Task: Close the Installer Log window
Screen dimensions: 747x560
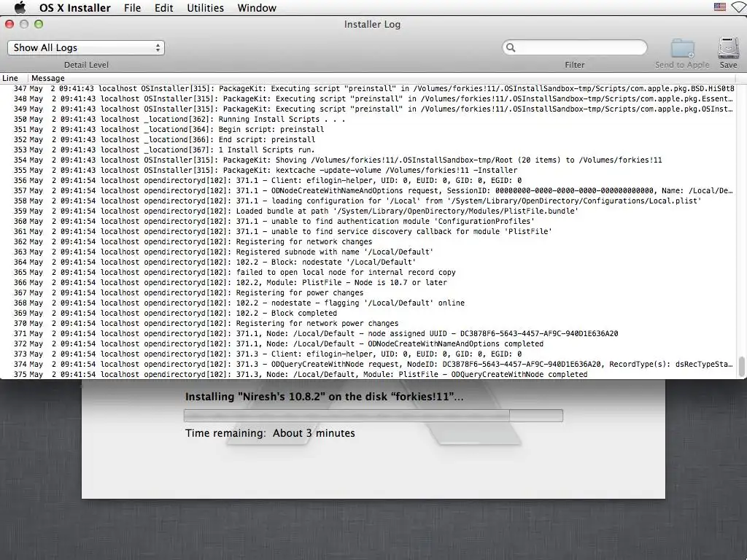Action: (9, 24)
